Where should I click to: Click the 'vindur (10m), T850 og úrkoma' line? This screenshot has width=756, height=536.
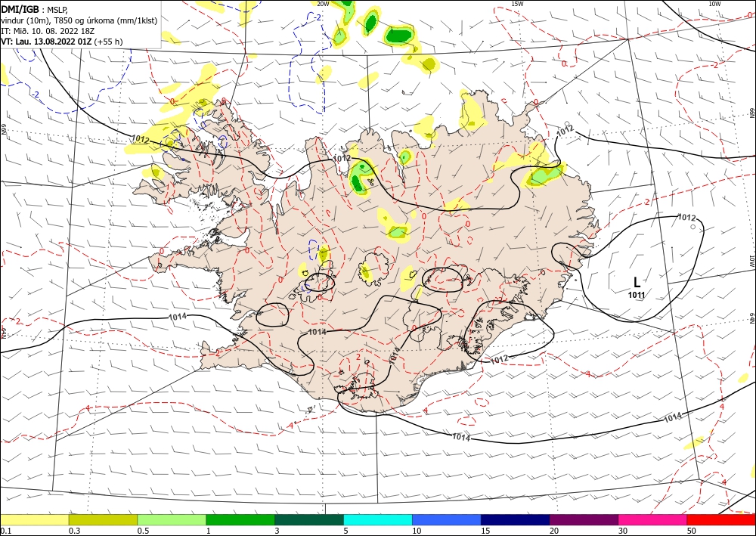pos(79,20)
